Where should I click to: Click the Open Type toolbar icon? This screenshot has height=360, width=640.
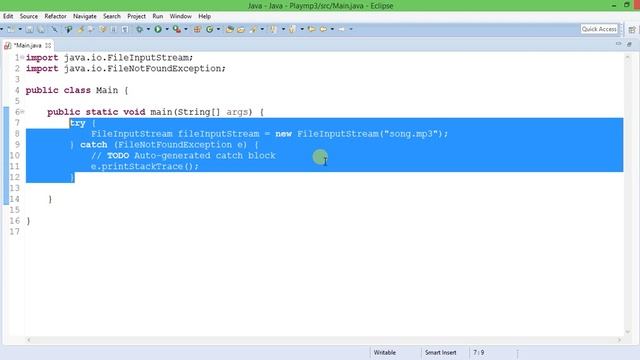(229, 29)
